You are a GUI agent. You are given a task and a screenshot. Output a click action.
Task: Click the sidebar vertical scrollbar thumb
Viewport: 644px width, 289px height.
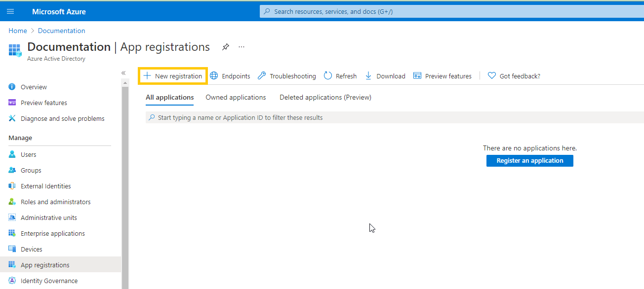(125, 187)
